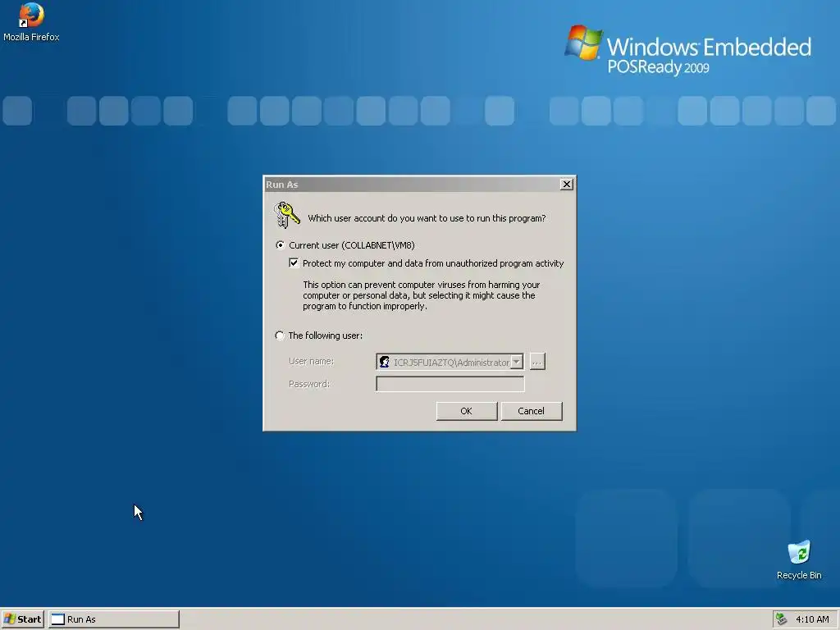Uncheck Protect my computer and data checkbox
The image size is (840, 630).
coord(294,263)
